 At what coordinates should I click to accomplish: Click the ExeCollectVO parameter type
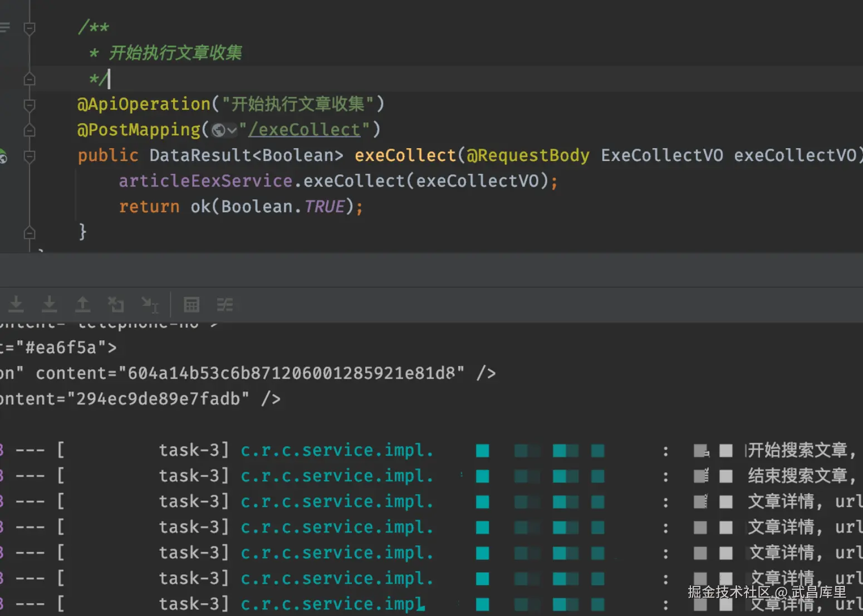[x=661, y=155]
